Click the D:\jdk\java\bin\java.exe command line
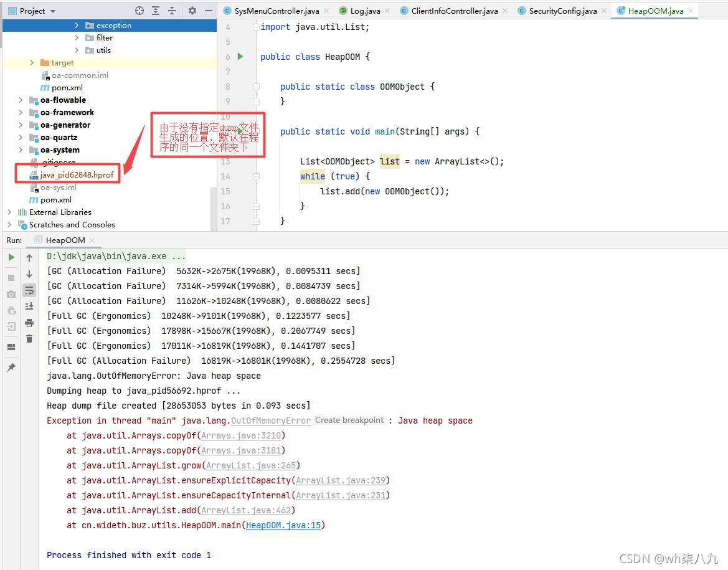This screenshot has height=570, width=728. tap(116, 257)
